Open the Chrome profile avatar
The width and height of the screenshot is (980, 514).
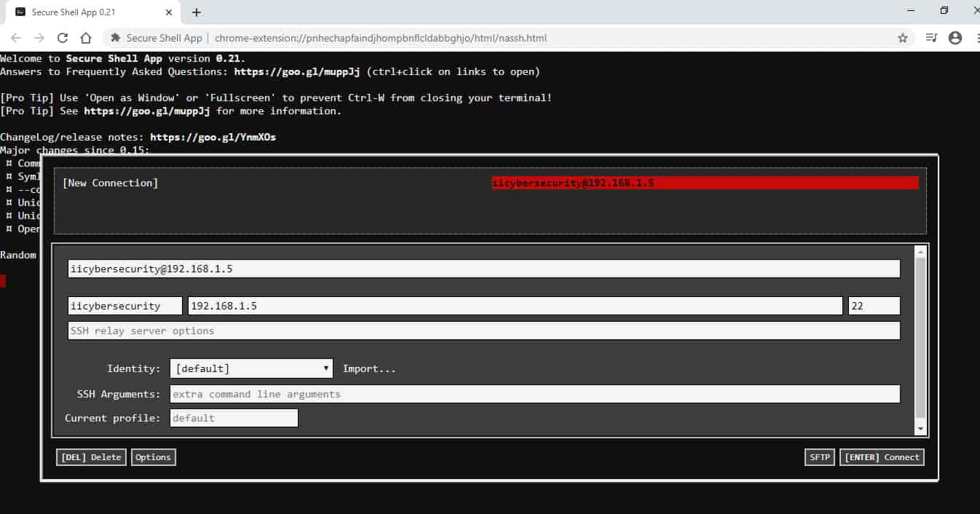click(x=955, y=38)
